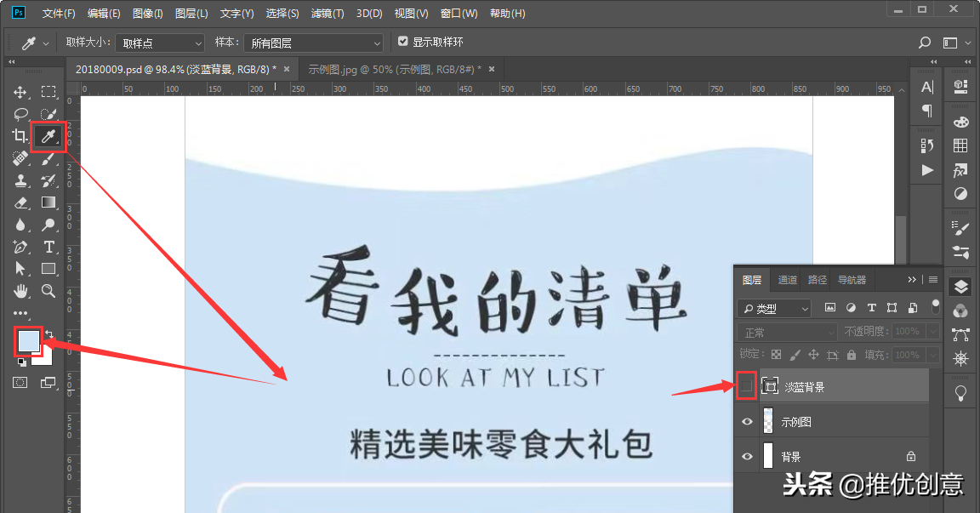Viewport: 980px width, 513px height.
Task: Select the Rectangular Marquee tool
Action: point(48,92)
